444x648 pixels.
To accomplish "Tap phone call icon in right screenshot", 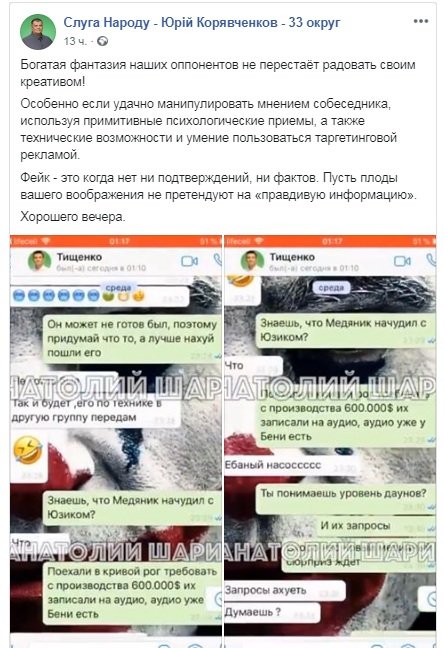I will click(431, 260).
